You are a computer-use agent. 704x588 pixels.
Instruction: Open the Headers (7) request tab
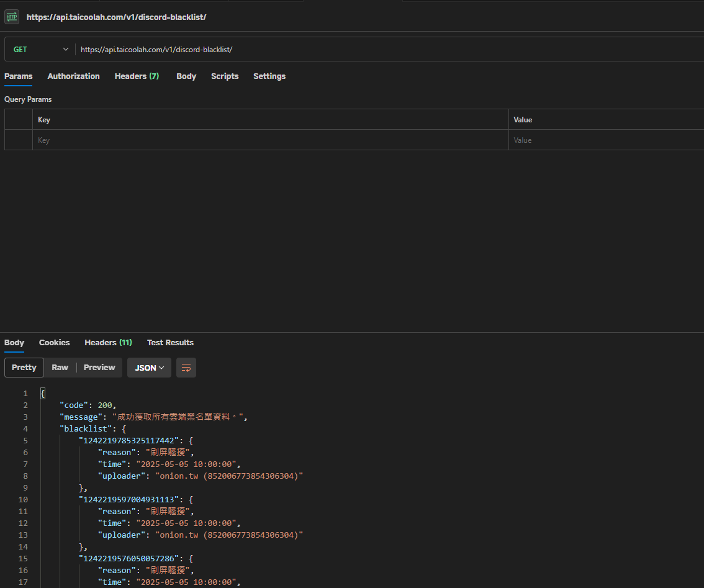(x=137, y=76)
